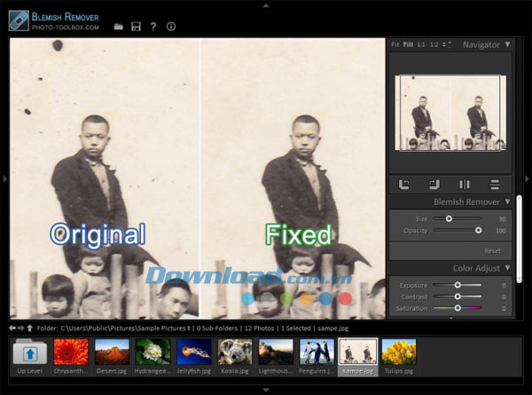Click the Open folder icon in top toolbar

[x=119, y=27]
